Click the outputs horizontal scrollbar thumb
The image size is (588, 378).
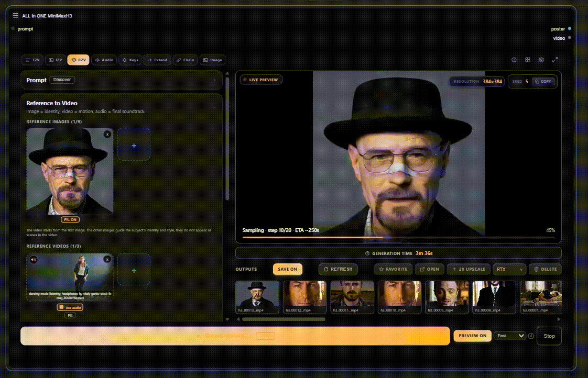(284, 319)
